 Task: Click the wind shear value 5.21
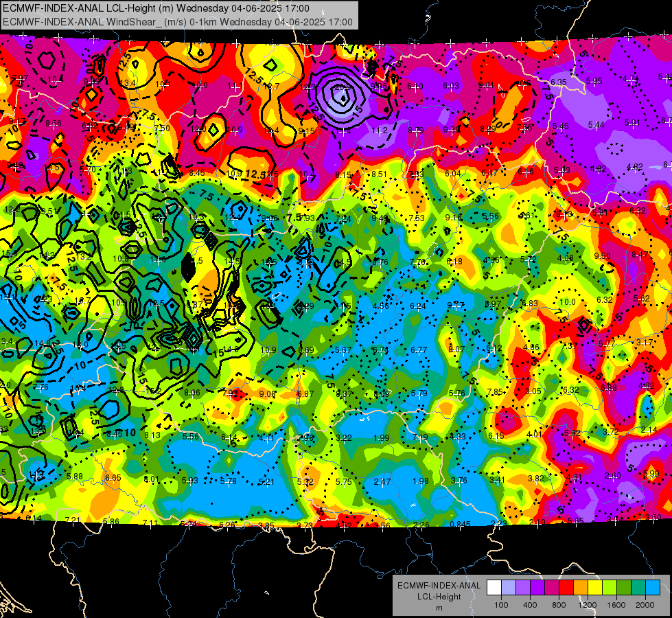[266, 482]
